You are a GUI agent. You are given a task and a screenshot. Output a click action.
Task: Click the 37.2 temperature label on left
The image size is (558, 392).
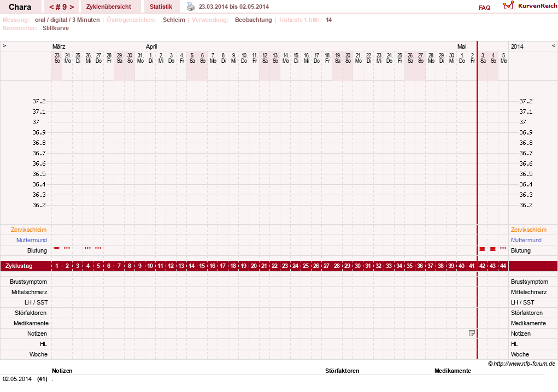[x=39, y=102]
